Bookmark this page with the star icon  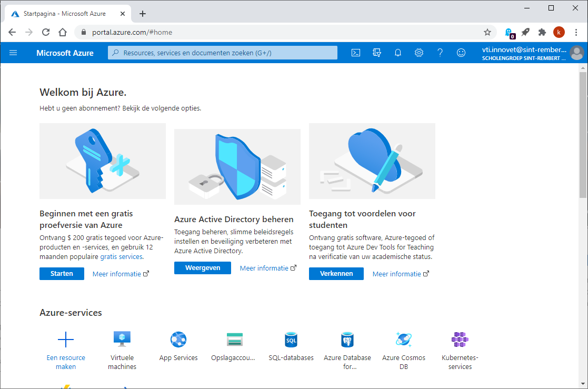coord(487,32)
